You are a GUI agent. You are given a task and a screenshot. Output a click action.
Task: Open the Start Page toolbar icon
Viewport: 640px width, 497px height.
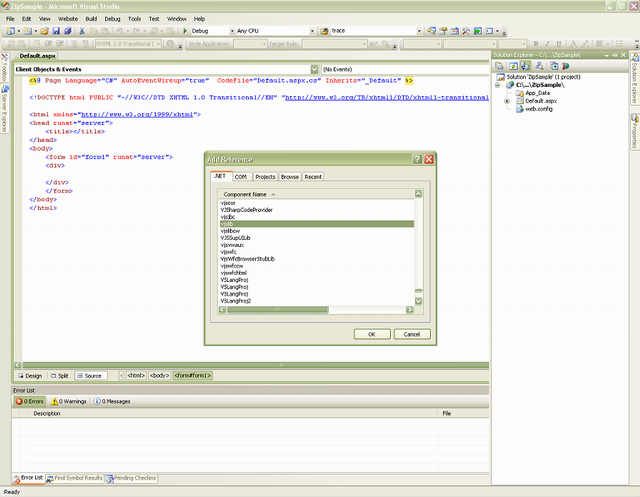(x=478, y=31)
